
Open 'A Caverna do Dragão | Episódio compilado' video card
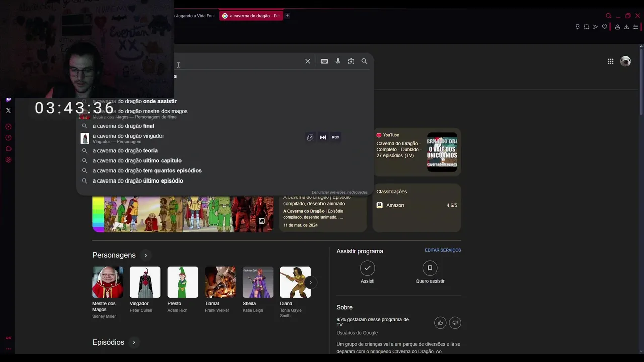(x=323, y=213)
